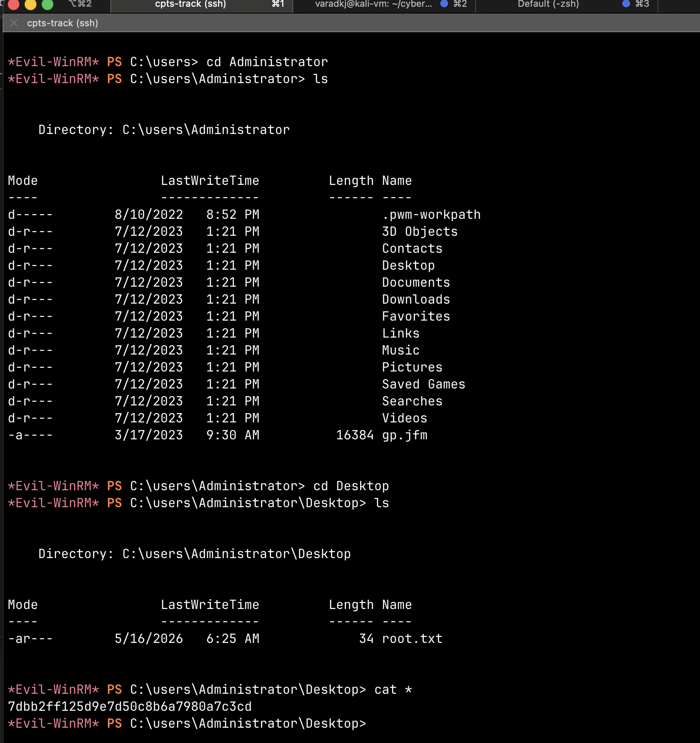The width and height of the screenshot is (700, 743).
Task: Click the 16384 file length value
Action: point(355,435)
